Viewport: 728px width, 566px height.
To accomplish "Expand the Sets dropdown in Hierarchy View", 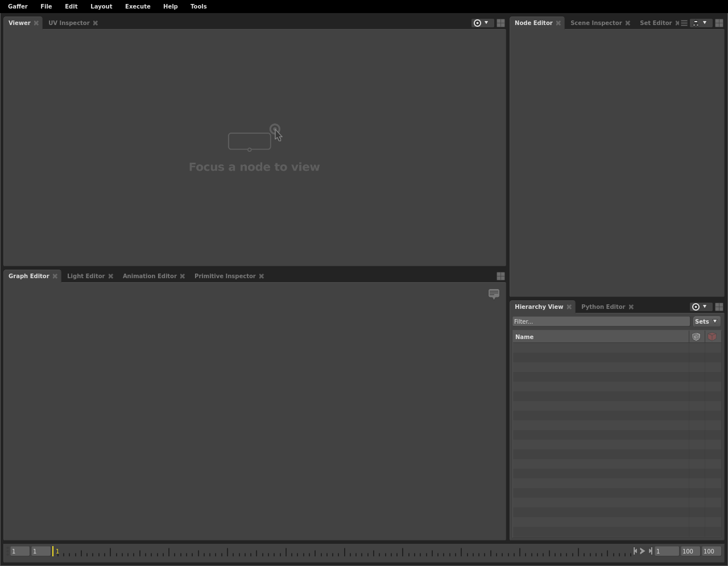I will 706,321.
